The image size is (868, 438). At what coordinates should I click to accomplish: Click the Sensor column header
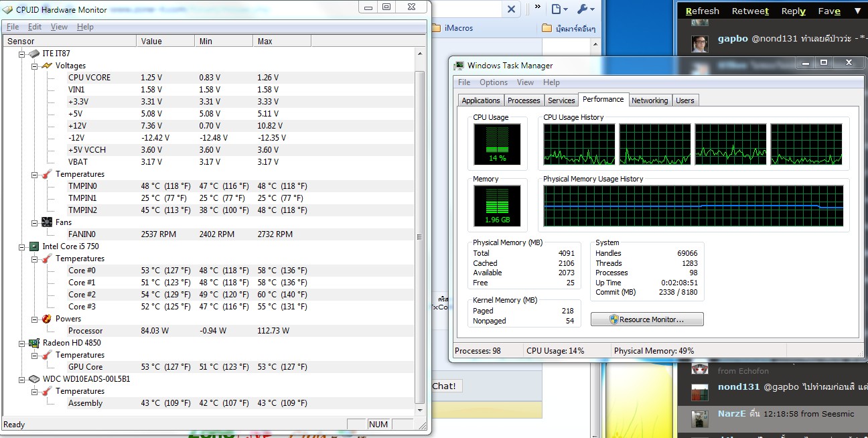click(70, 41)
